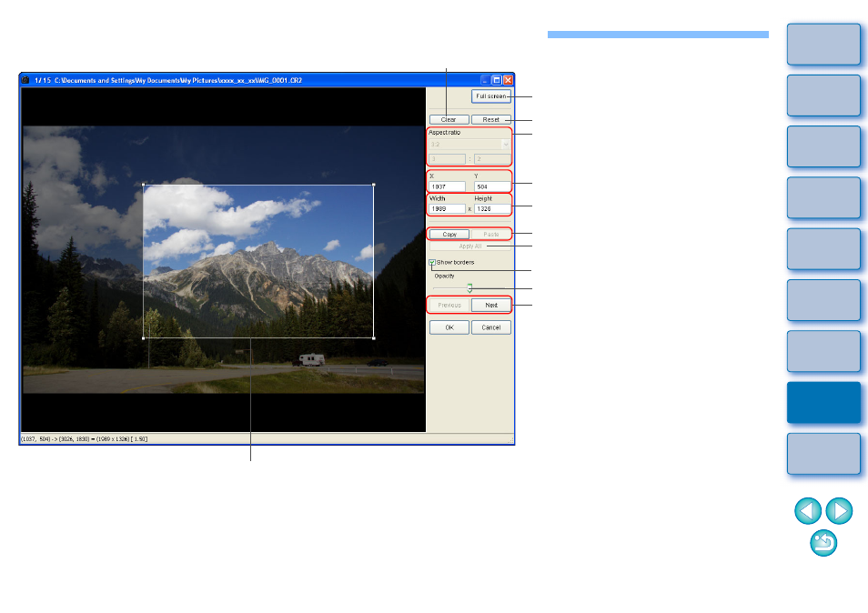Viewport: 868px width, 613px height.
Task: Click the Apply All button
Action: (470, 246)
